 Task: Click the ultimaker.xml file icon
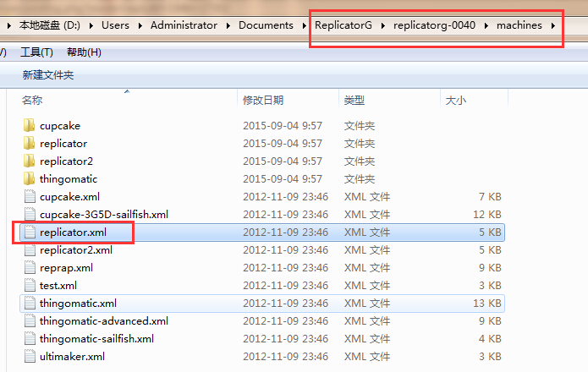tap(30, 357)
